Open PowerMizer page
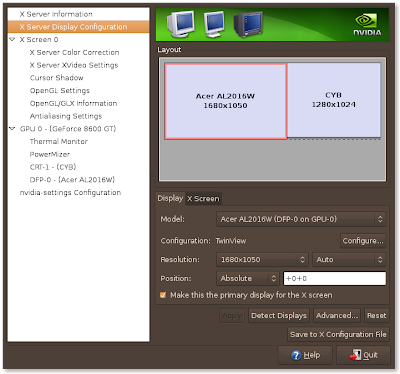Image resolution: width=400 pixels, height=374 pixels. [x=50, y=154]
